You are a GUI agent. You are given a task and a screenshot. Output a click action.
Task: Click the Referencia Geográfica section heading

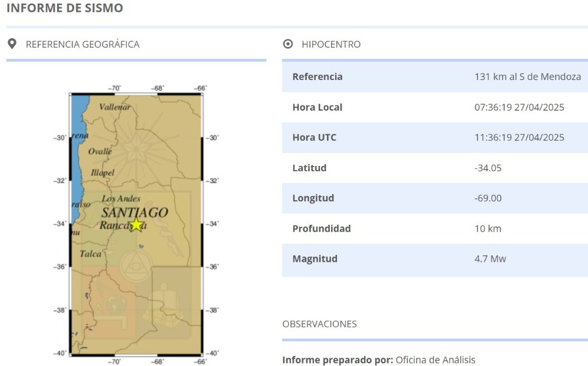(82, 44)
